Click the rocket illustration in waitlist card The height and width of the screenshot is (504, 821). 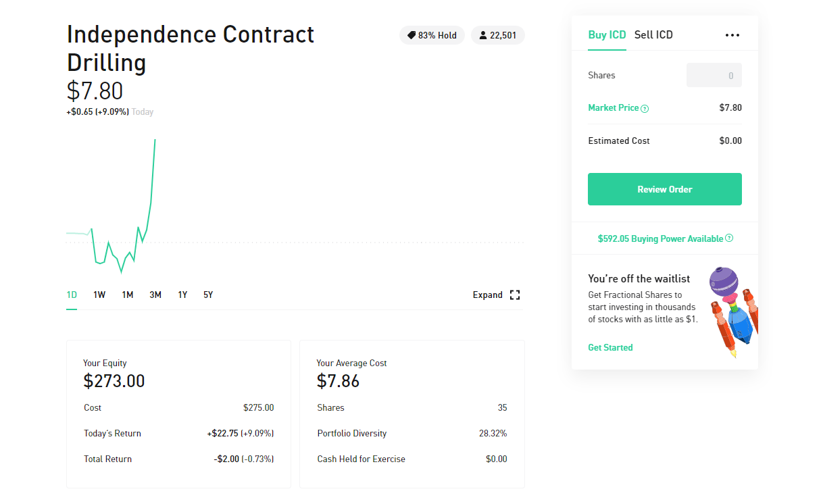(x=733, y=311)
